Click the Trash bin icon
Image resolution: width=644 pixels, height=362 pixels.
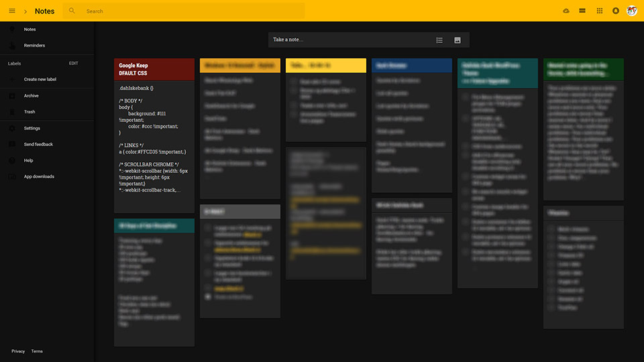pyautogui.click(x=12, y=112)
